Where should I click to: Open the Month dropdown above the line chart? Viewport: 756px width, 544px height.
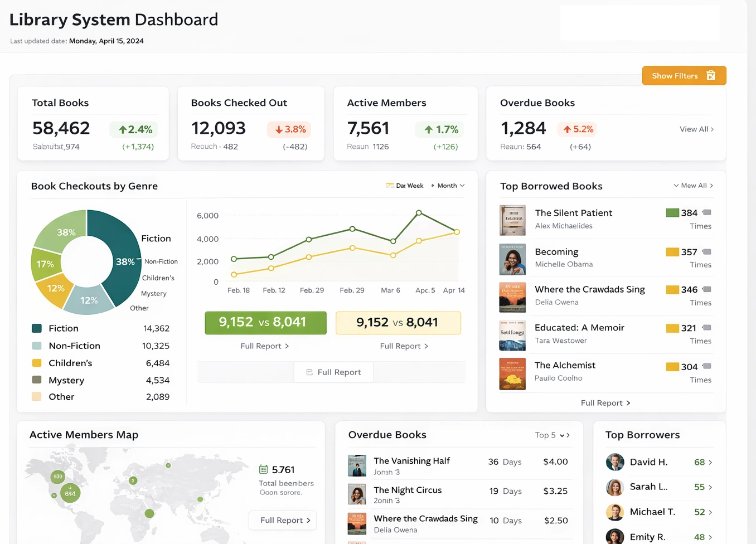[x=448, y=185]
